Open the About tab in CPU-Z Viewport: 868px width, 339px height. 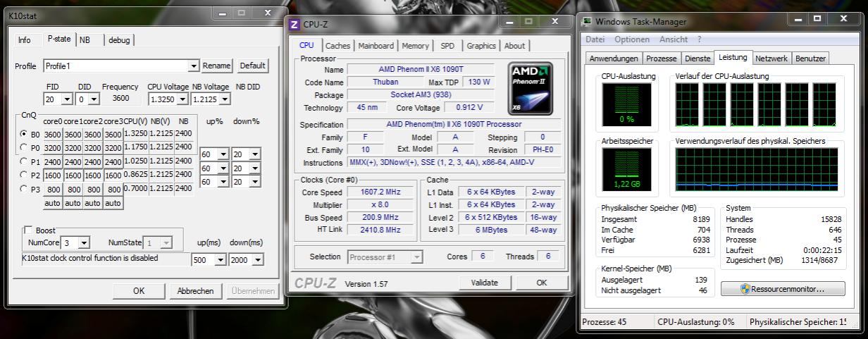click(x=514, y=46)
